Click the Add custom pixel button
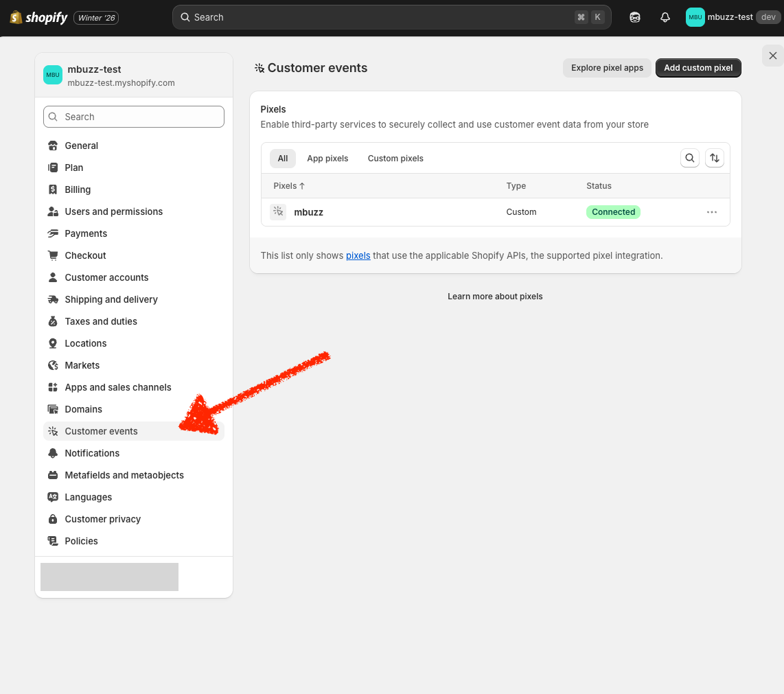Screen dimensions: 784x694 click(698, 68)
